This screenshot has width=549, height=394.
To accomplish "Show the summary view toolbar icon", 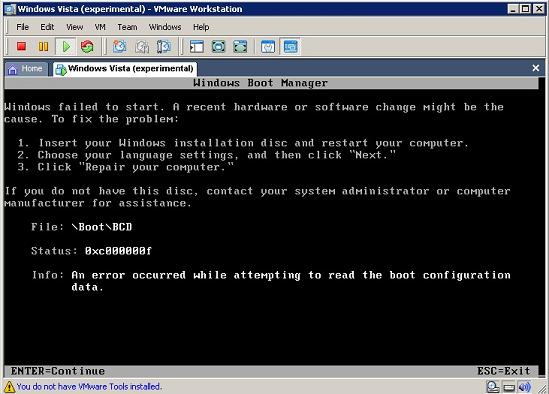I will [268, 46].
